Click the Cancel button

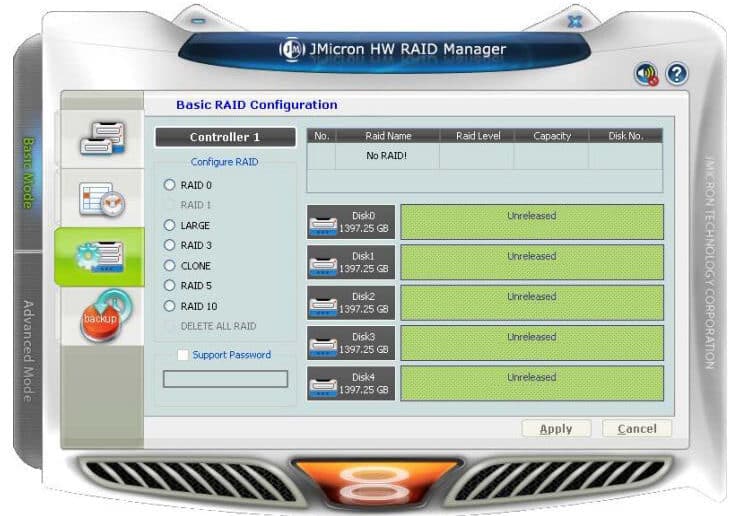[637, 429]
